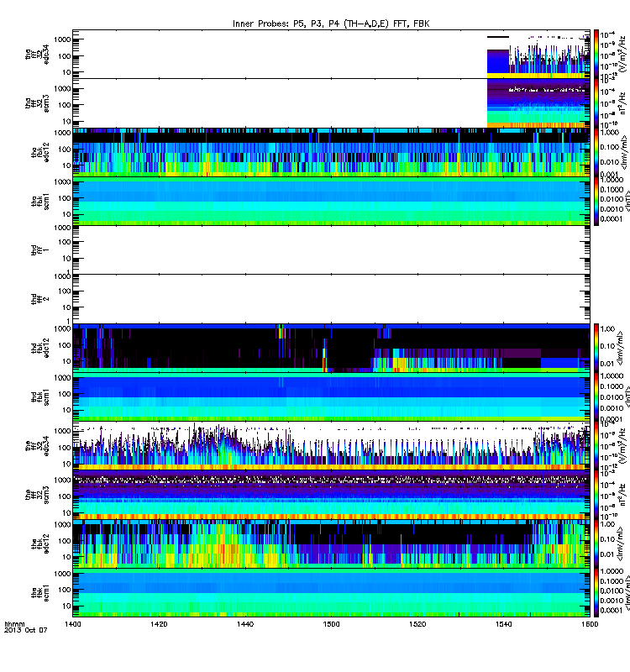630x672 pixels.
Task: Click the 1400 time axis label
Action: [x=72, y=624]
